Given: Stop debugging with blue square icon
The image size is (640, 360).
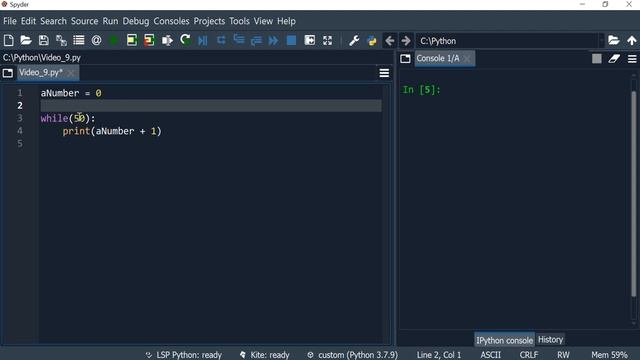Looking at the screenshot, I should coord(291,40).
